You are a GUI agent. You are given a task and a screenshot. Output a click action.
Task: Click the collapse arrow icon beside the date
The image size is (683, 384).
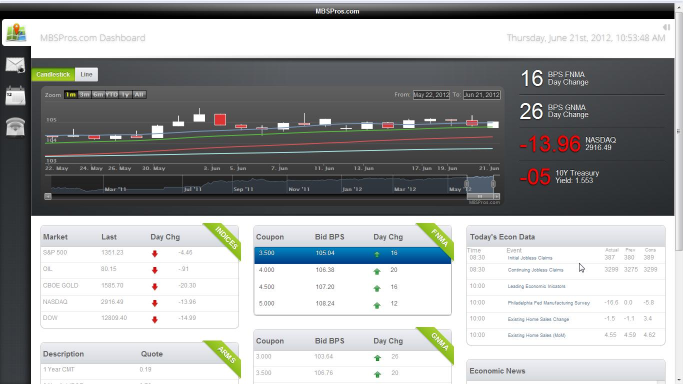tap(666, 27)
